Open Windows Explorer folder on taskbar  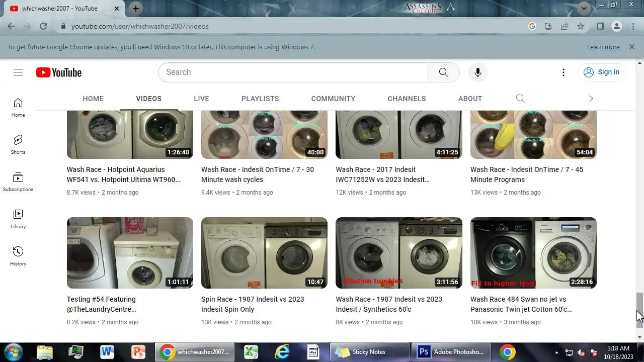pyautogui.click(x=45, y=352)
